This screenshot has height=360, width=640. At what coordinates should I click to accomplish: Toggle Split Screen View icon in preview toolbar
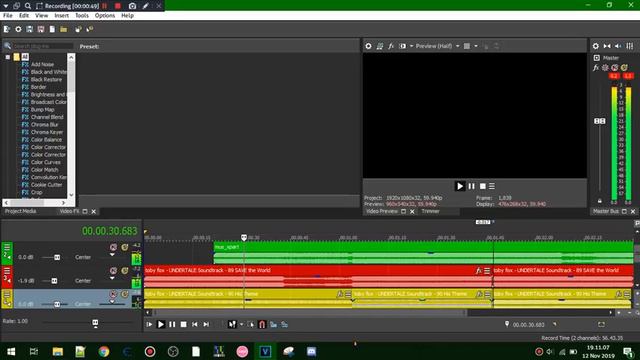(402, 46)
